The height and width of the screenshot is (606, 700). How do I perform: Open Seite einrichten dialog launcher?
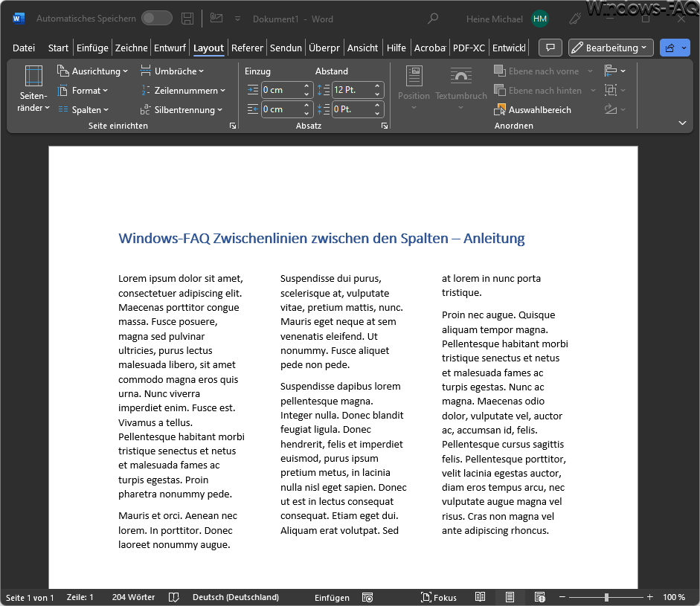tap(233, 126)
